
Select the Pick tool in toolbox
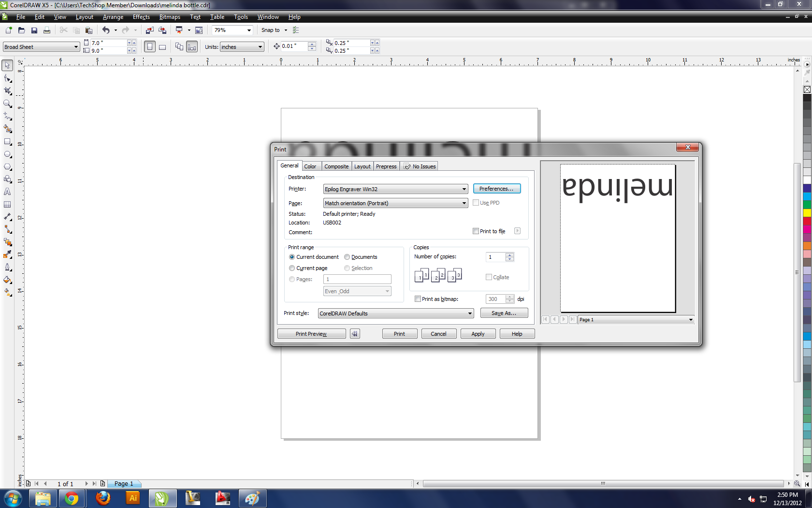click(x=7, y=65)
